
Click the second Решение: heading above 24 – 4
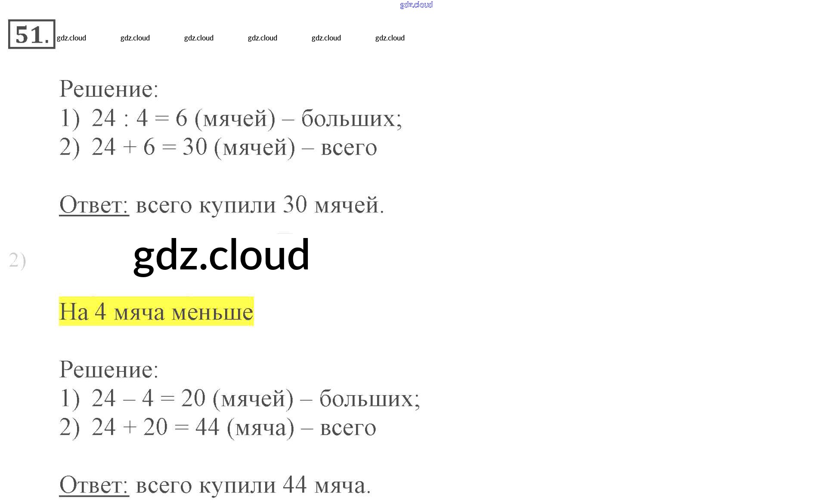tap(108, 370)
